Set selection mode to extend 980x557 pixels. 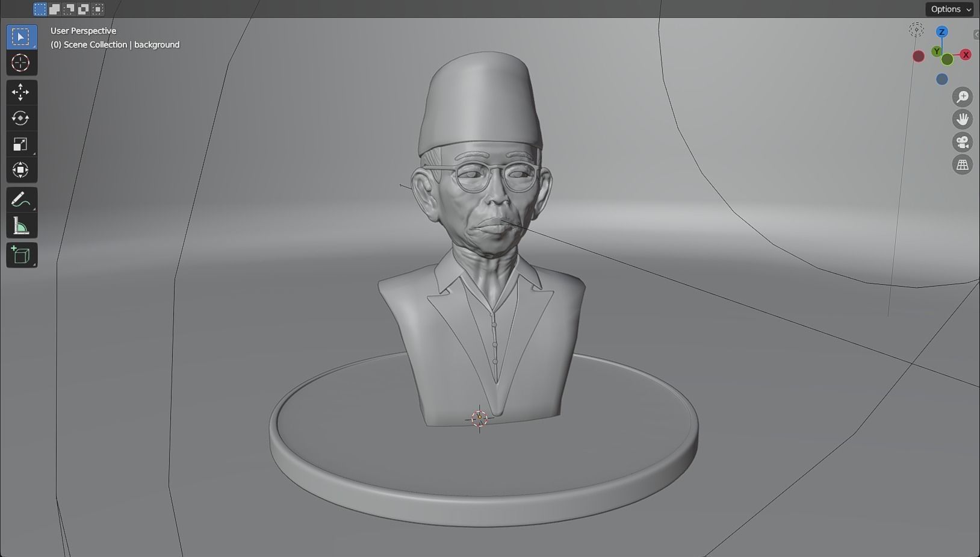[54, 9]
